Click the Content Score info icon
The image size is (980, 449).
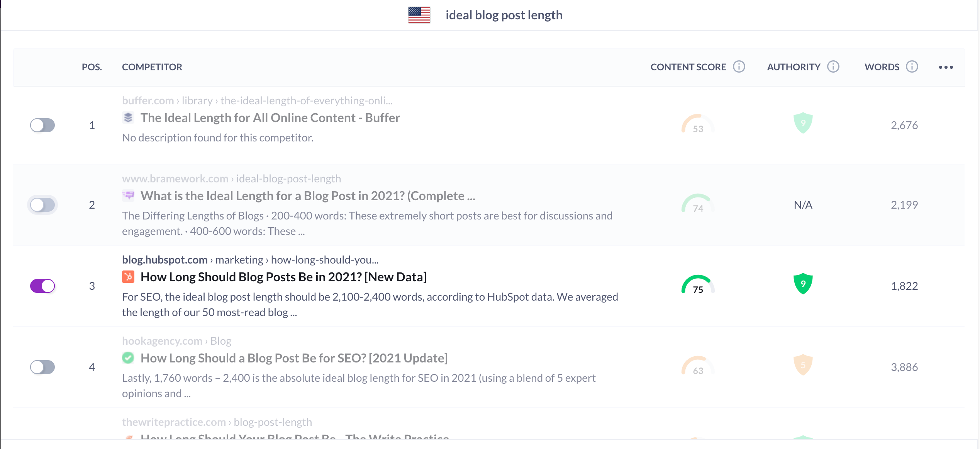point(739,67)
